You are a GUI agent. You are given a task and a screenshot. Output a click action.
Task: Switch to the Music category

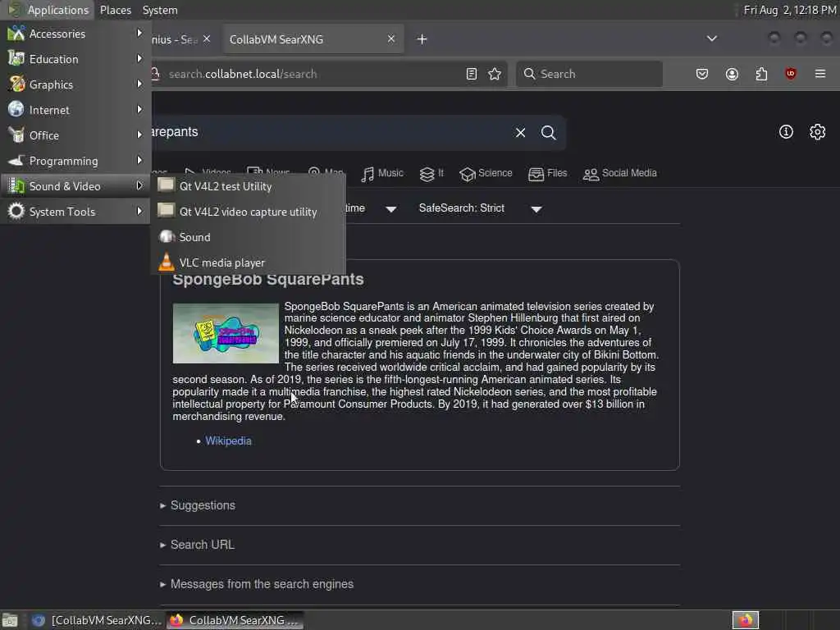[382, 174]
